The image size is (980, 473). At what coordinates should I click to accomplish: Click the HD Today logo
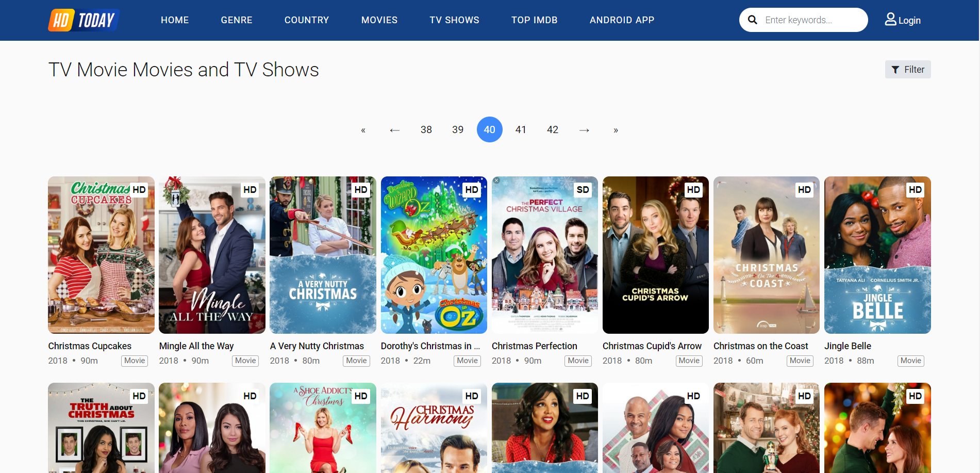84,20
